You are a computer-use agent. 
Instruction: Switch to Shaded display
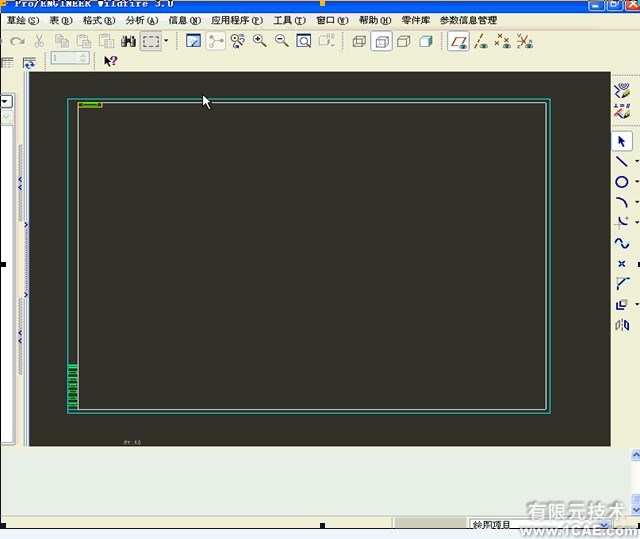tap(426, 41)
